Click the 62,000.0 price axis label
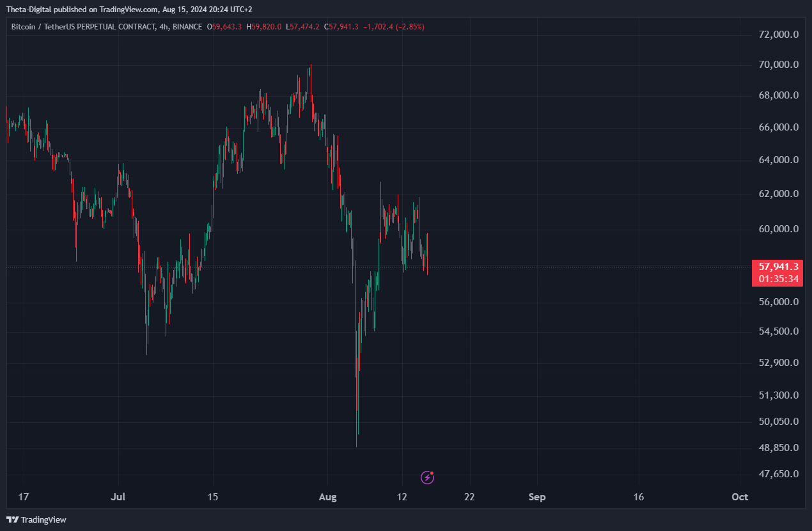This screenshot has width=812, height=531. point(778,193)
